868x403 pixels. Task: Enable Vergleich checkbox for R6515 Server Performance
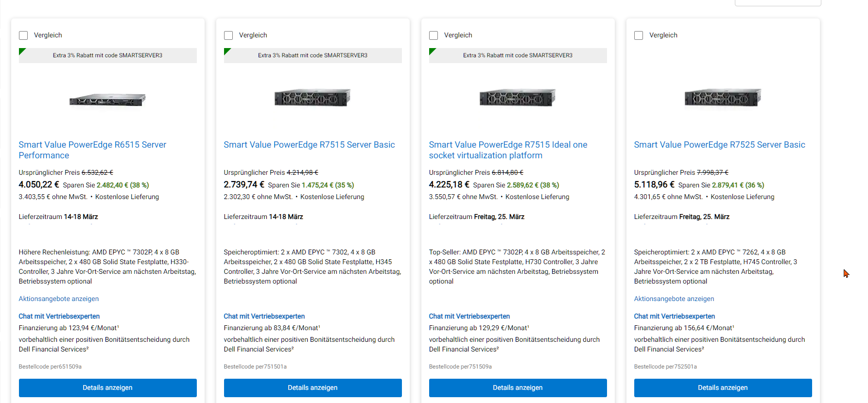[x=23, y=35]
